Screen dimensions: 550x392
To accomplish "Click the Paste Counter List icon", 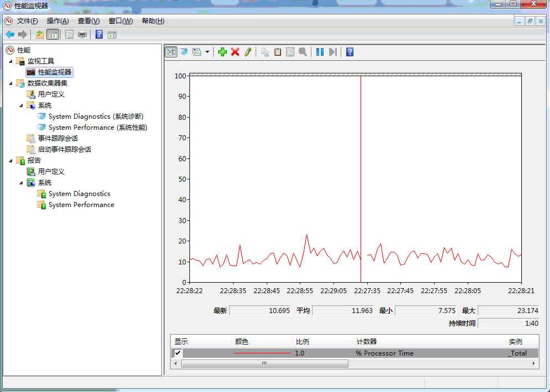I will (277, 52).
